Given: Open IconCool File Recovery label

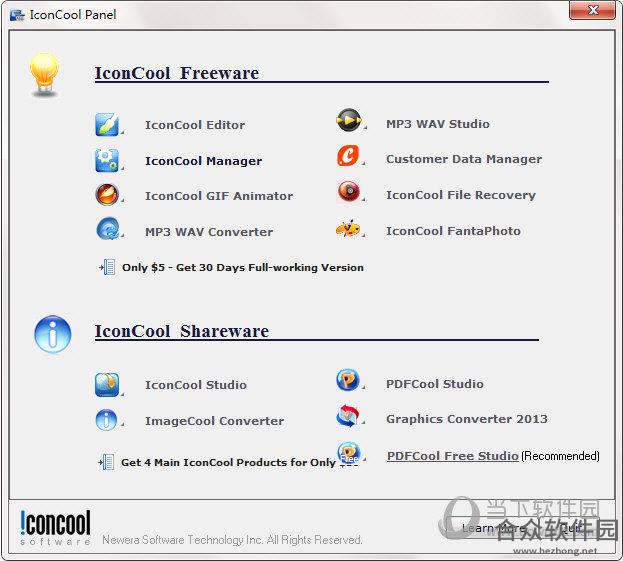Looking at the screenshot, I should coord(461,195).
